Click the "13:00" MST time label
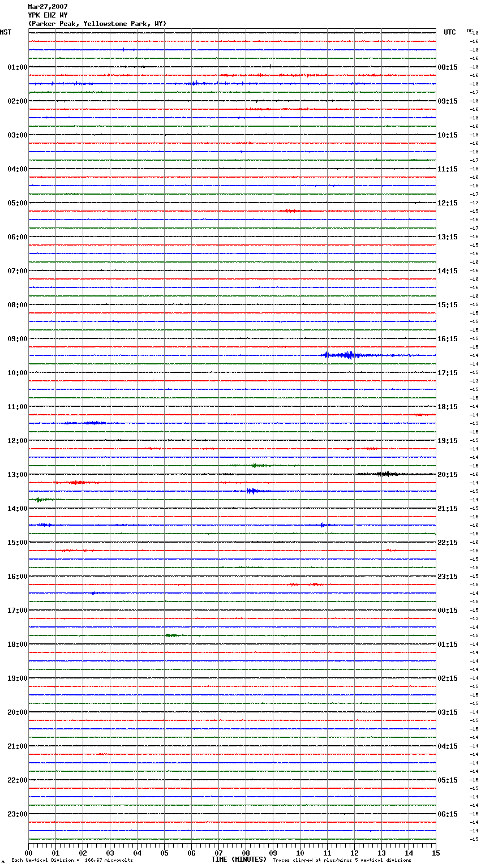The image size is (481, 868). pos(18,475)
